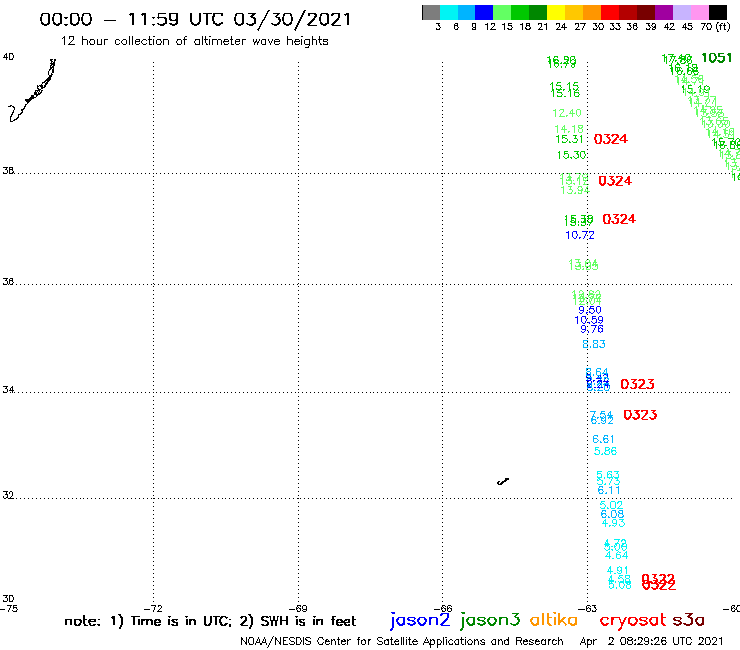
Task: Click the latitude axis label '32'
Action: [x=8, y=495]
